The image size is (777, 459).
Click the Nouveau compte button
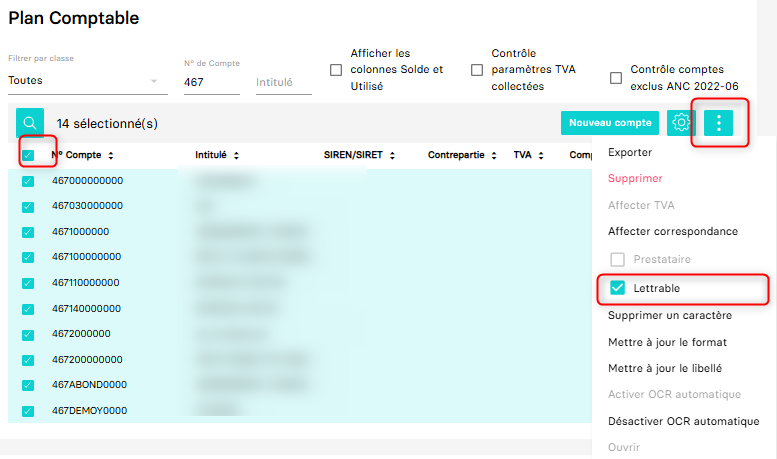point(610,123)
